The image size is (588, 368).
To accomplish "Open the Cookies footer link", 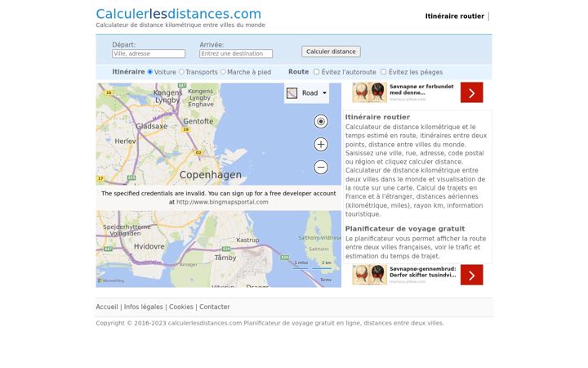I will pos(181,307).
